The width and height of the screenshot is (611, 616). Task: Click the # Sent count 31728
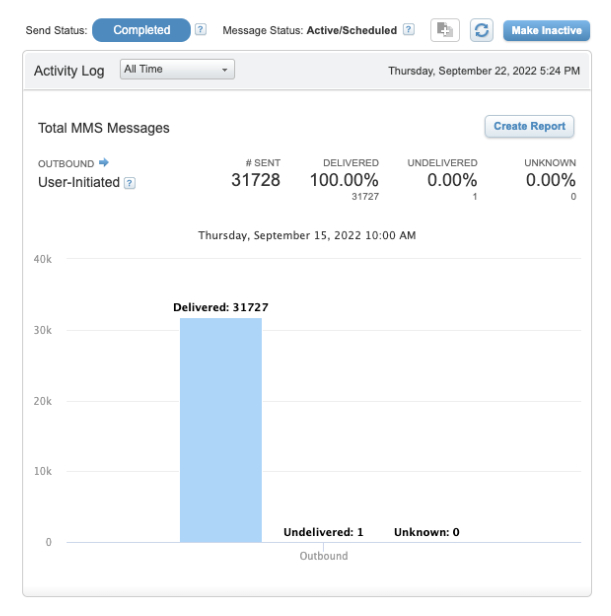pos(256,181)
